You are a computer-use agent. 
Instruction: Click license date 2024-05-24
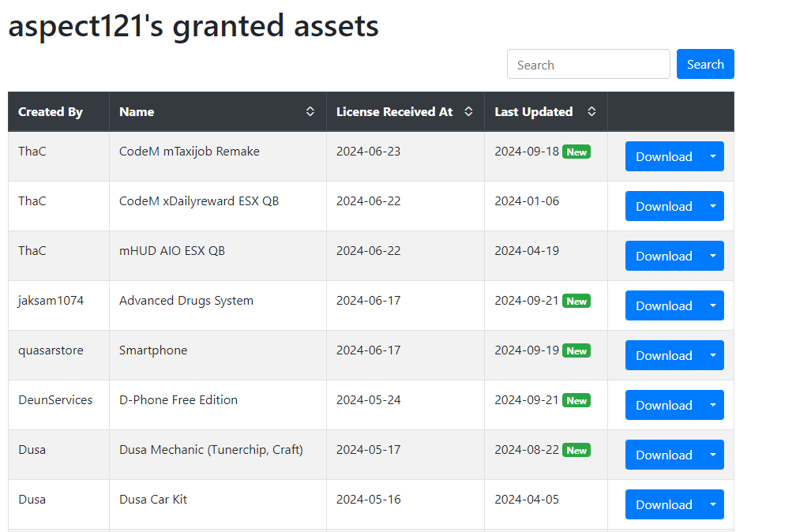coord(369,400)
